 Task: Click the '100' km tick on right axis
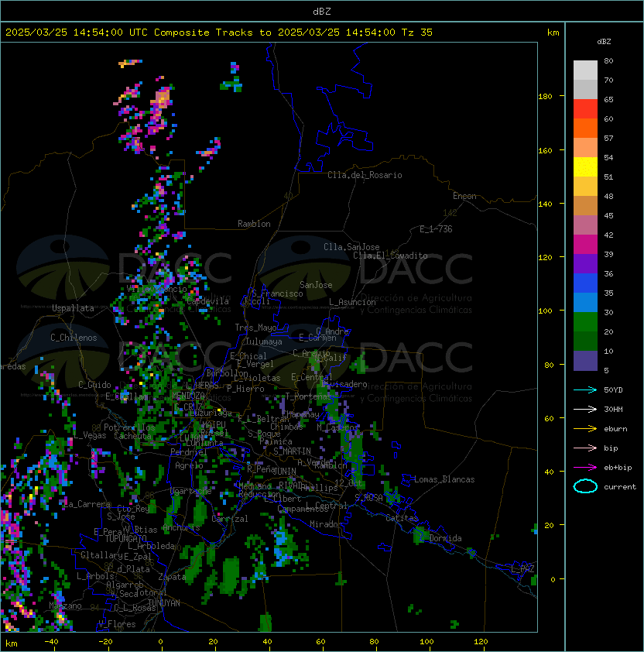click(x=545, y=311)
